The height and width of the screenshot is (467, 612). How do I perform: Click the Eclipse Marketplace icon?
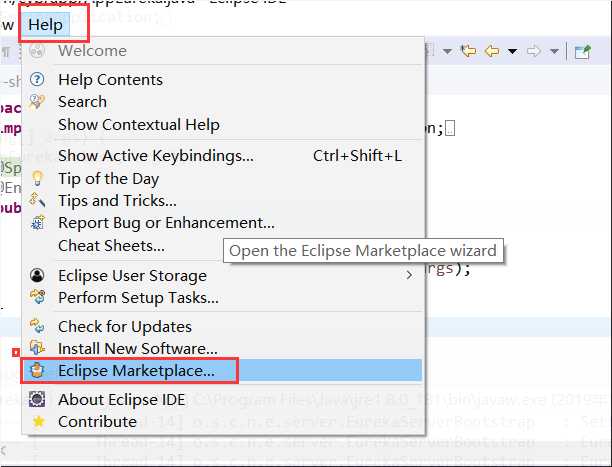[38, 371]
